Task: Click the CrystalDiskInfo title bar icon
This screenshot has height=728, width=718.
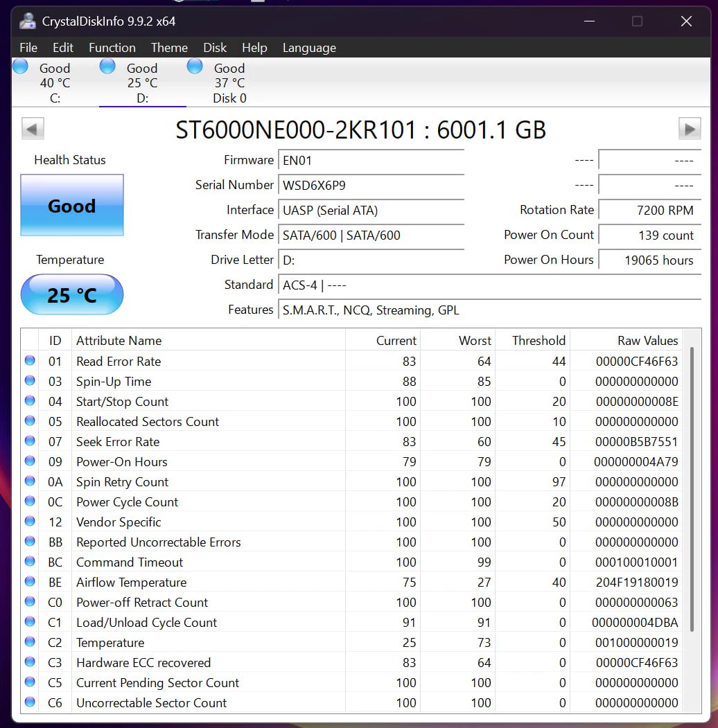Action: (28, 21)
